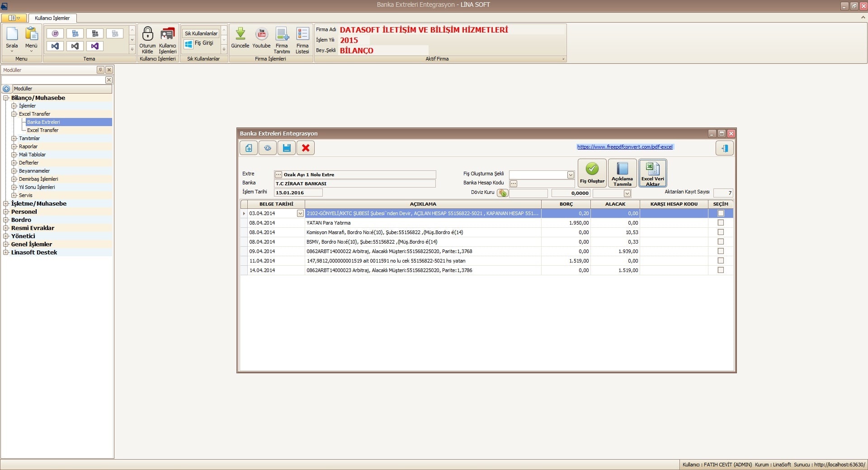This screenshot has height=470, width=868.
Task: Tick the SEÇİM checkbox for the 09.04.2014 row
Action: [721, 251]
